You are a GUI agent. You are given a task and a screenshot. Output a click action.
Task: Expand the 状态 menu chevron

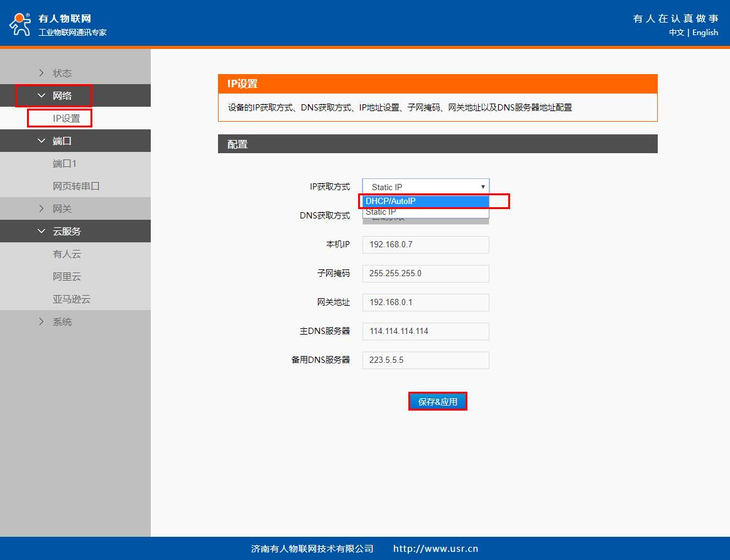point(41,73)
